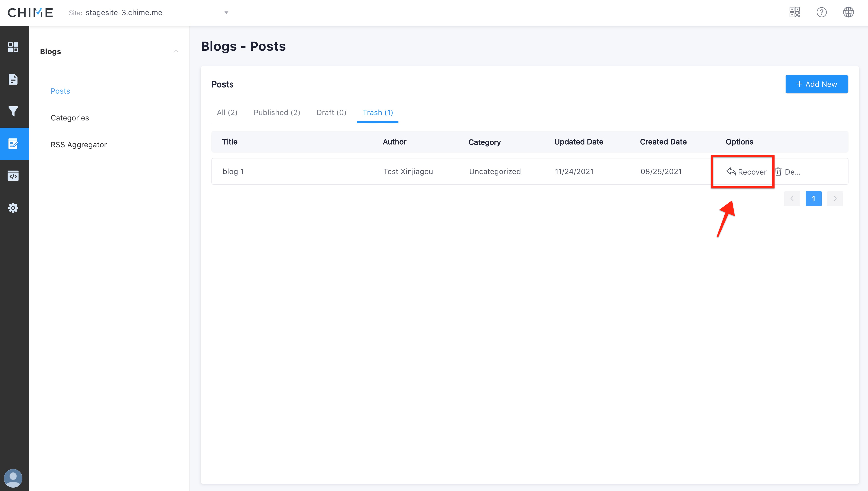The height and width of the screenshot is (491, 868).
Task: Click the globe language icon
Action: pos(848,12)
